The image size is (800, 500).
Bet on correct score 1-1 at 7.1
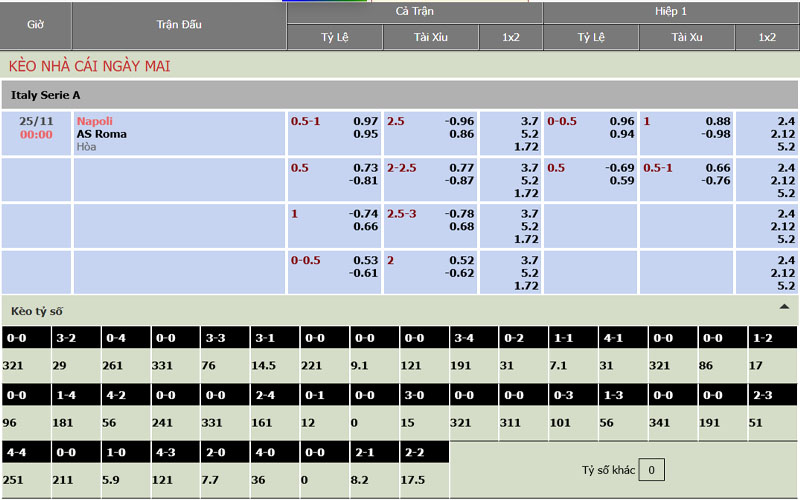click(558, 366)
